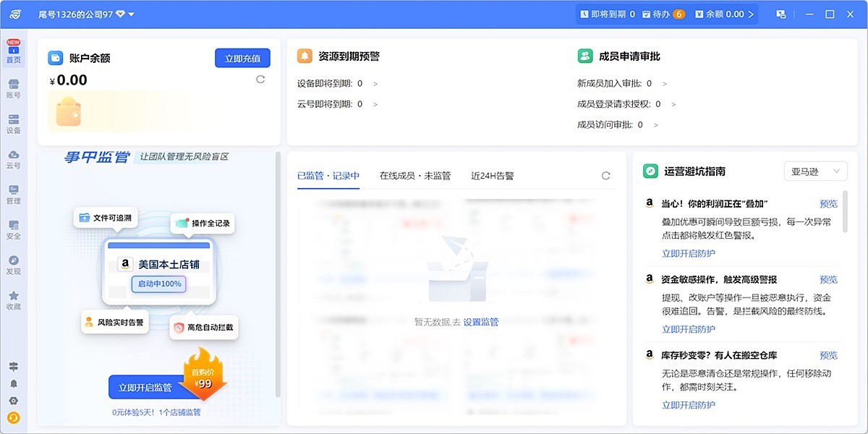
Task: Click the 立即充值 button
Action: 242,57
